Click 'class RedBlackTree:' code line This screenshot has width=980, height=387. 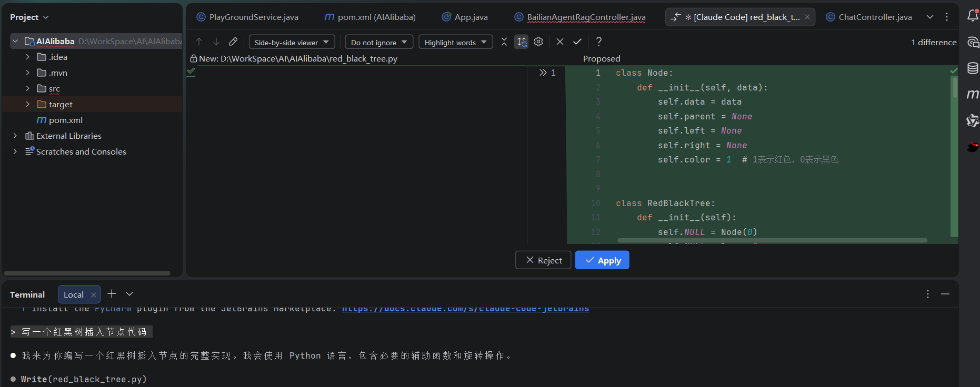pyautogui.click(x=665, y=203)
